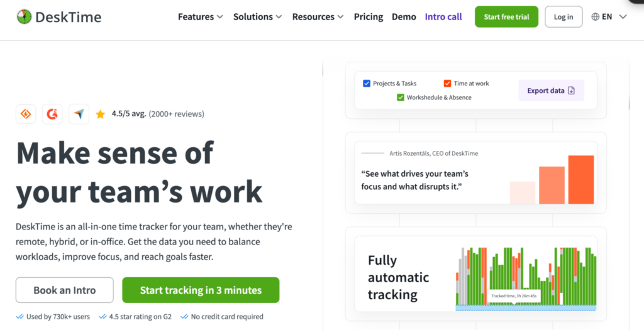Uncheck the Projects & Tasks checkbox
Viewport: 644px width, 330px height.
(x=367, y=84)
